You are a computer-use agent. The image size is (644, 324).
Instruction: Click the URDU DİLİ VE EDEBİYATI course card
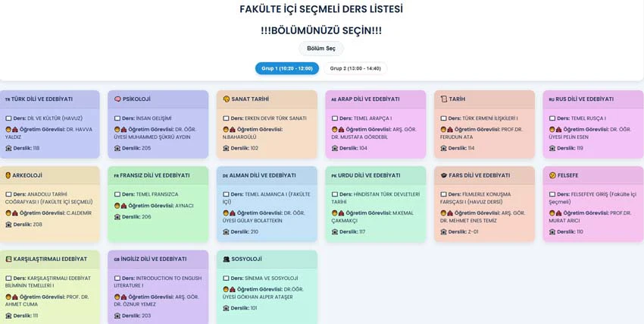coord(376,204)
